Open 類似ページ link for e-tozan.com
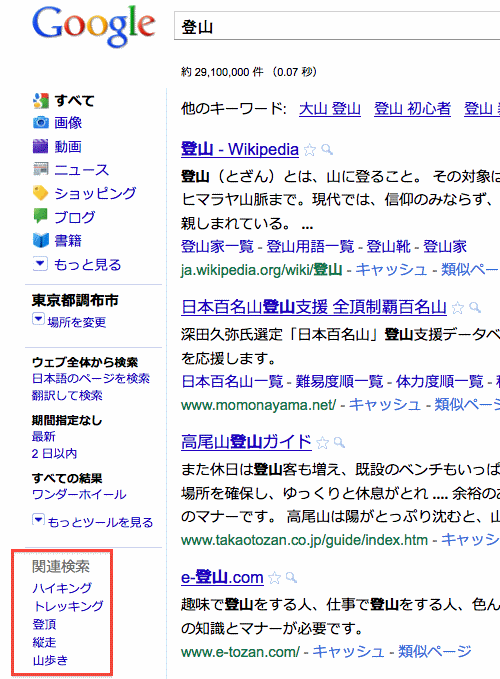Screen dimensions: 500x679 coord(435,651)
